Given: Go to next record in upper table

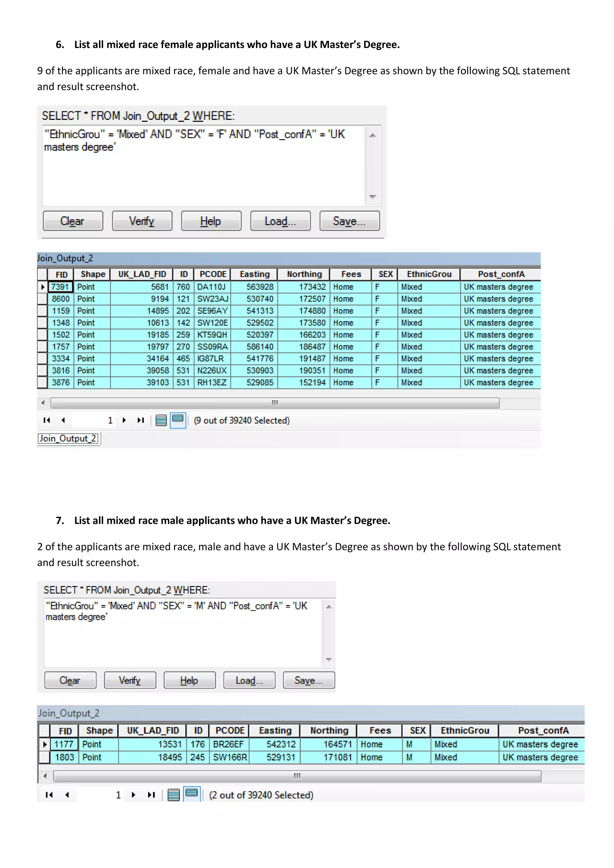Looking at the screenshot, I should [124, 420].
